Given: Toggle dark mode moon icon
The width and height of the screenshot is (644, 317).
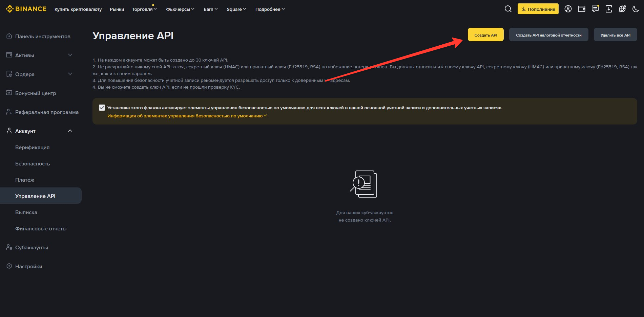Looking at the screenshot, I should coord(636,9).
